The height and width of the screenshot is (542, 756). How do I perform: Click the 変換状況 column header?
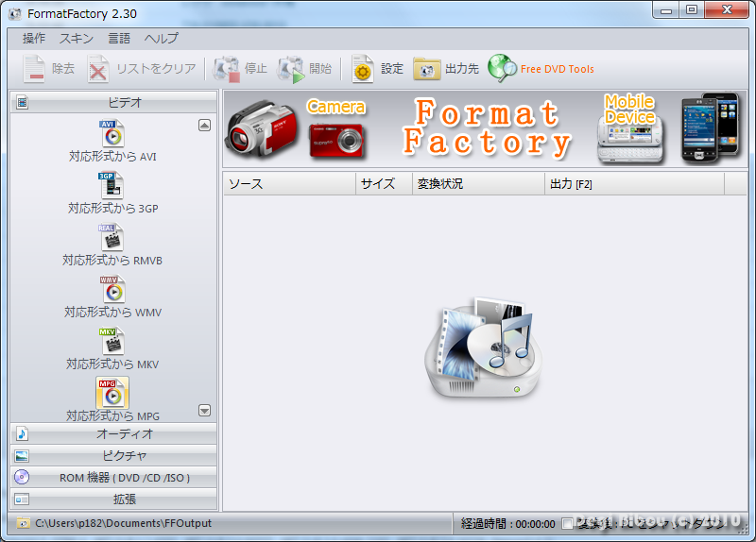click(479, 183)
